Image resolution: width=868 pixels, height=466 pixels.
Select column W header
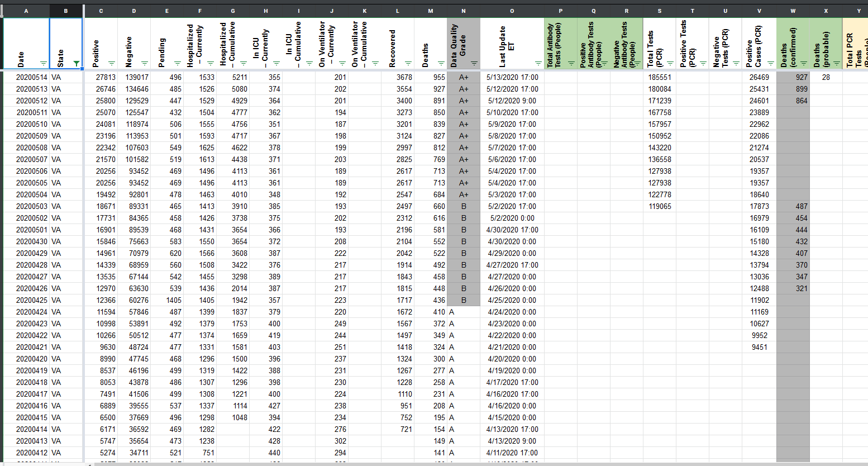pyautogui.click(x=793, y=11)
